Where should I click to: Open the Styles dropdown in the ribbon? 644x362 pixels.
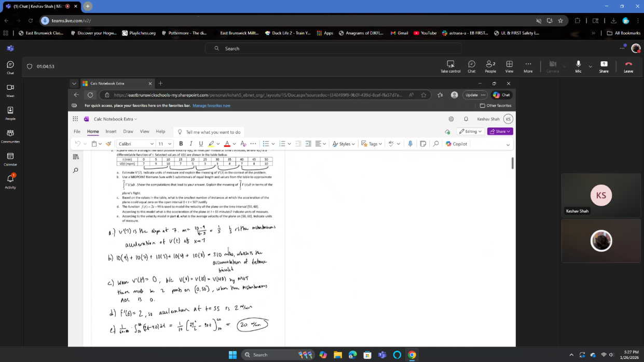pos(344,144)
